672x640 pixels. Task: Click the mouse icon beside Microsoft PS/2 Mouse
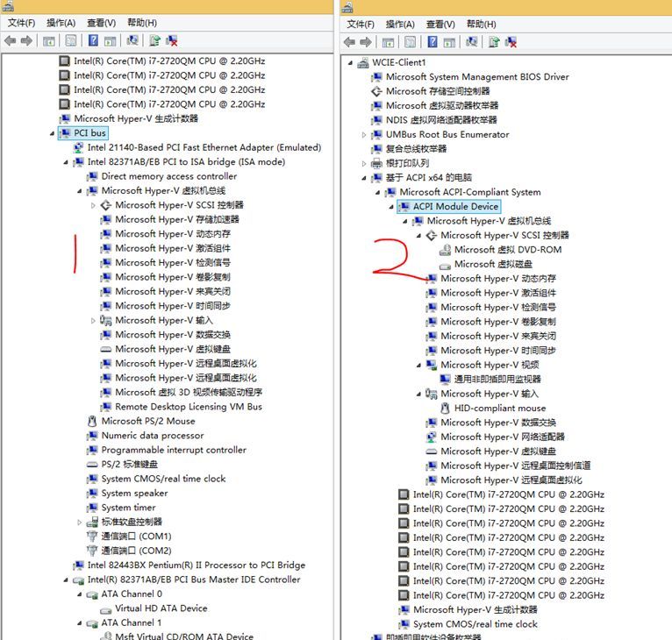pos(92,421)
